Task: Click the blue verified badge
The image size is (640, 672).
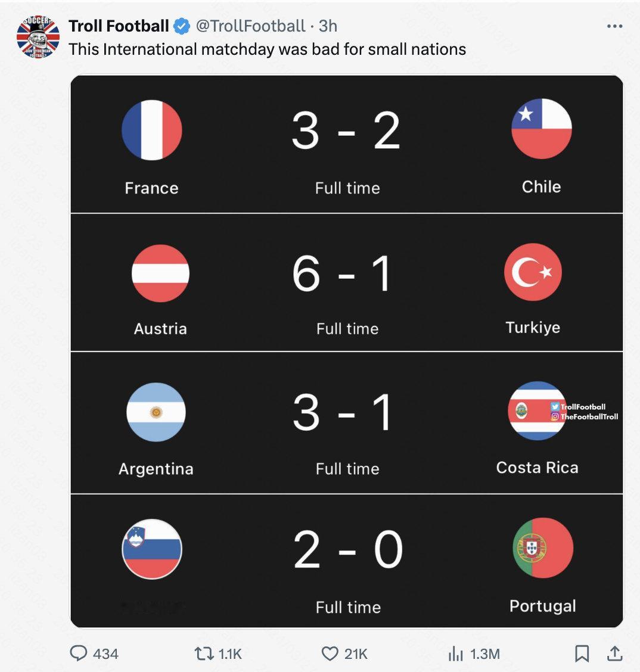Action: [x=182, y=26]
